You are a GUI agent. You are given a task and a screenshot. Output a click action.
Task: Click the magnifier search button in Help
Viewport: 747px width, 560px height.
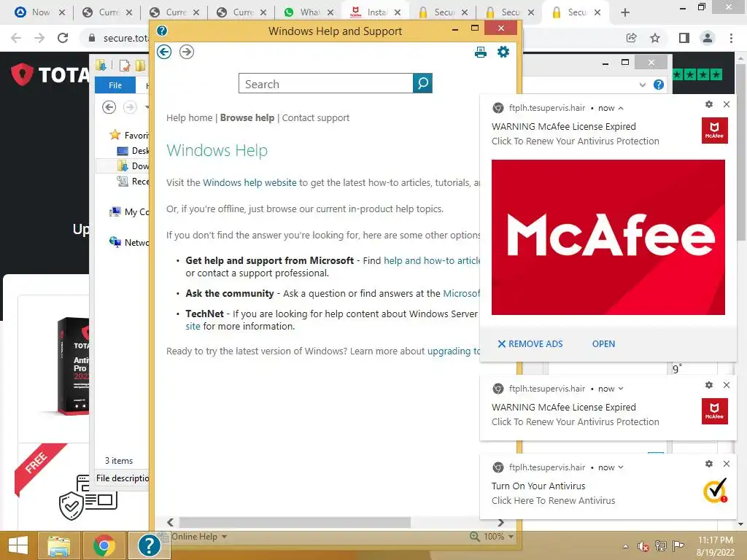[x=422, y=83]
